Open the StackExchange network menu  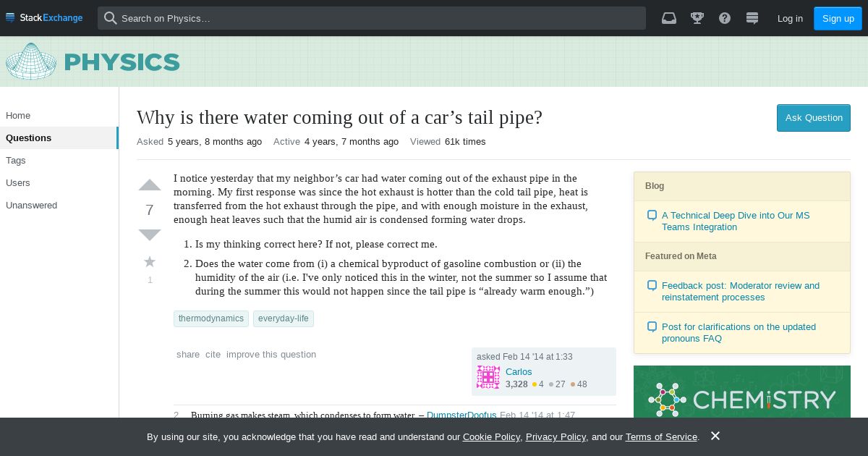point(44,18)
